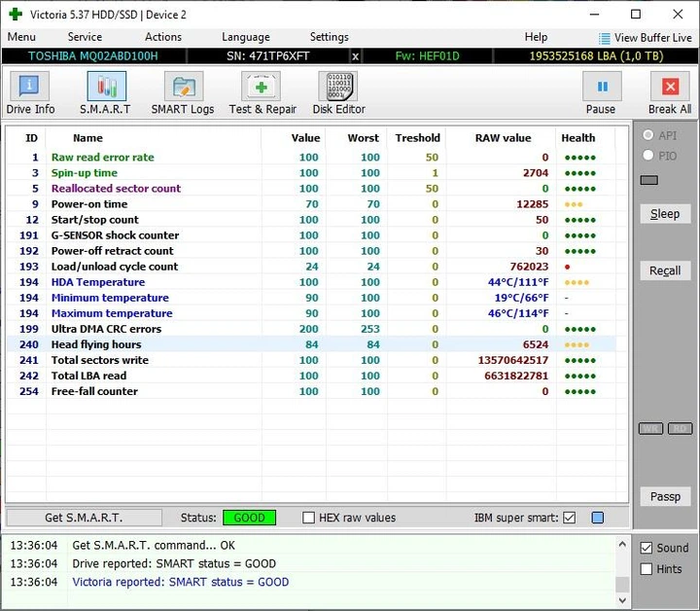Screen dimensions: 700x611
Task: Enable the Hints checkbox
Action: (x=647, y=569)
